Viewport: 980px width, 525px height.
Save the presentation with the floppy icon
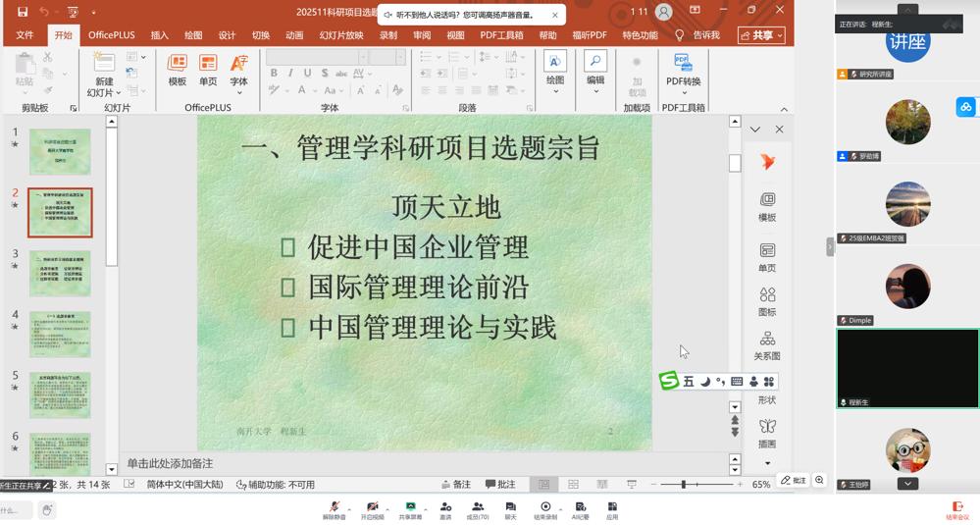point(23,11)
